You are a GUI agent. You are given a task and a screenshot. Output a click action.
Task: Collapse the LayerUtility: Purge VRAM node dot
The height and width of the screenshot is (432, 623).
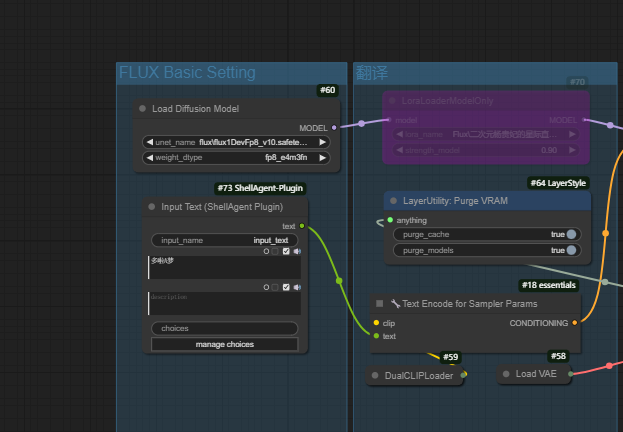(x=393, y=201)
